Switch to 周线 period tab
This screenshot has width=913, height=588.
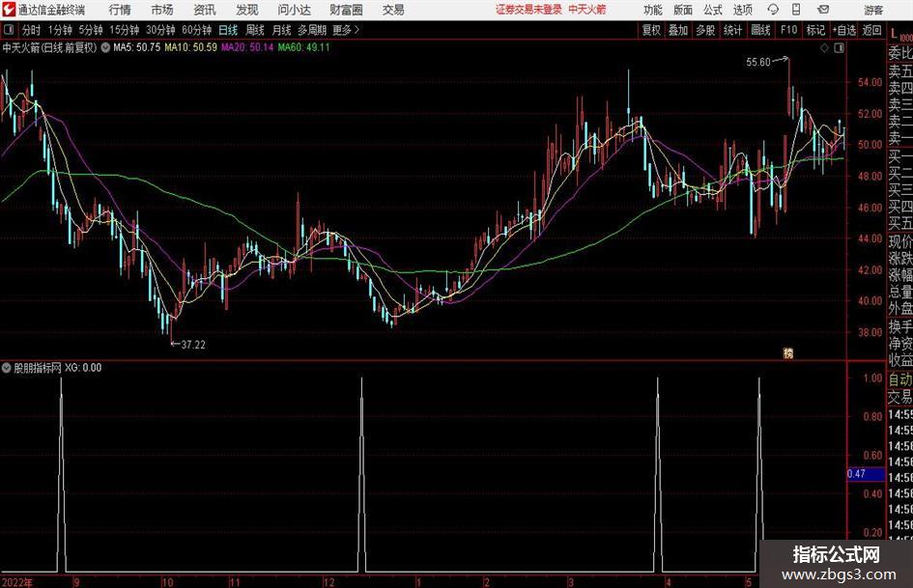[254, 30]
